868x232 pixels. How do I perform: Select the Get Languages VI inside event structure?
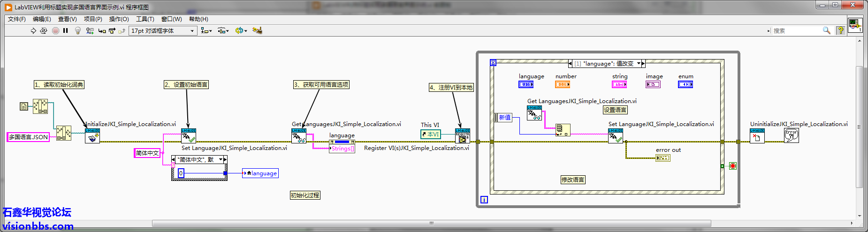point(534,113)
